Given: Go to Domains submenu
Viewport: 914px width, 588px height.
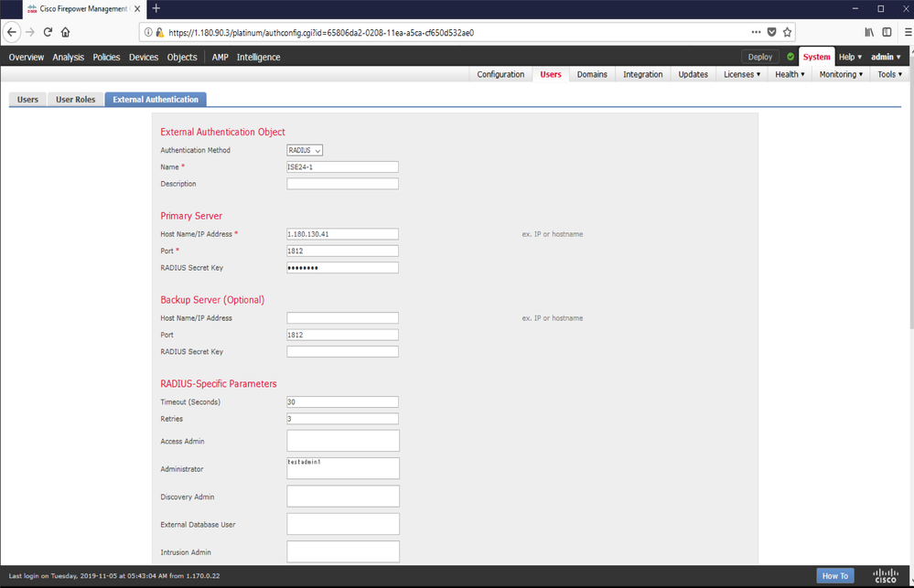Looking at the screenshot, I should [x=592, y=74].
